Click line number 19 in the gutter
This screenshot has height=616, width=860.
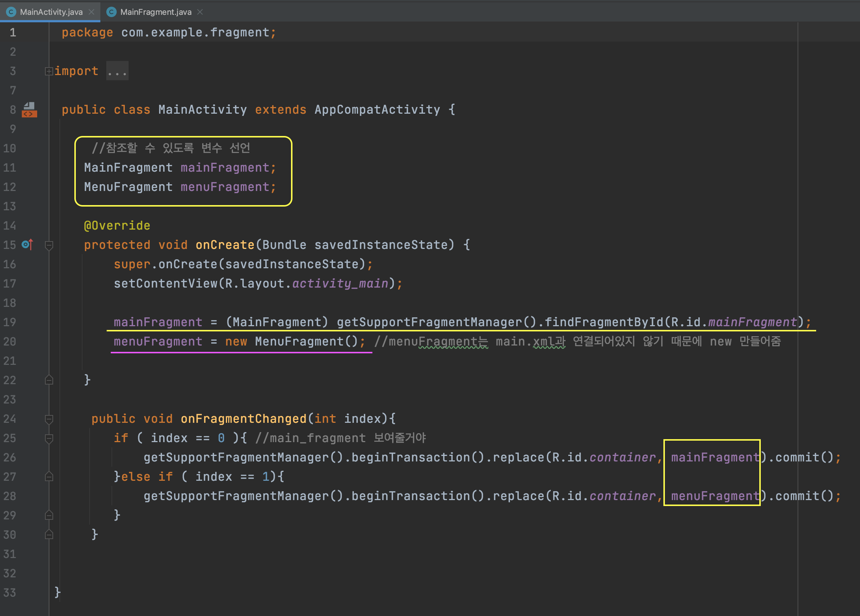(10, 322)
